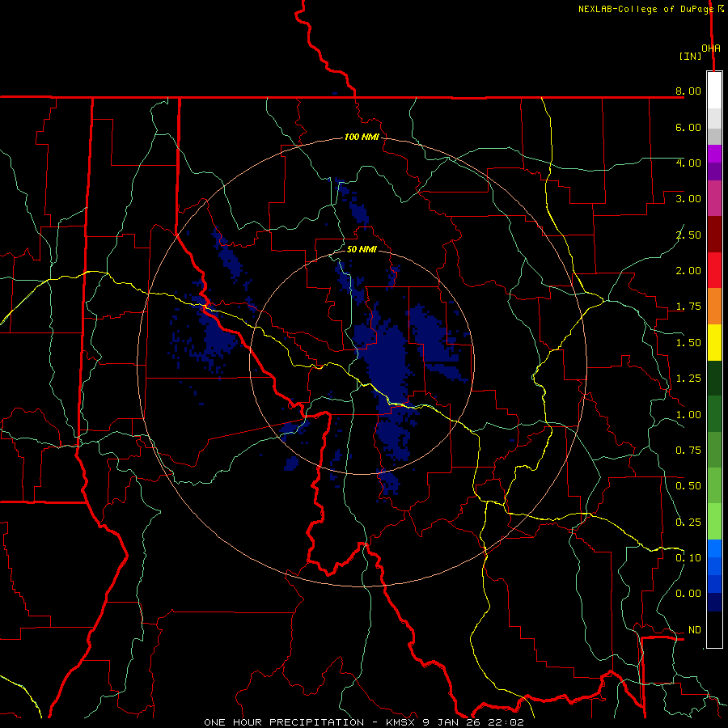Select the yellow swatch beside 1.50

(714, 342)
